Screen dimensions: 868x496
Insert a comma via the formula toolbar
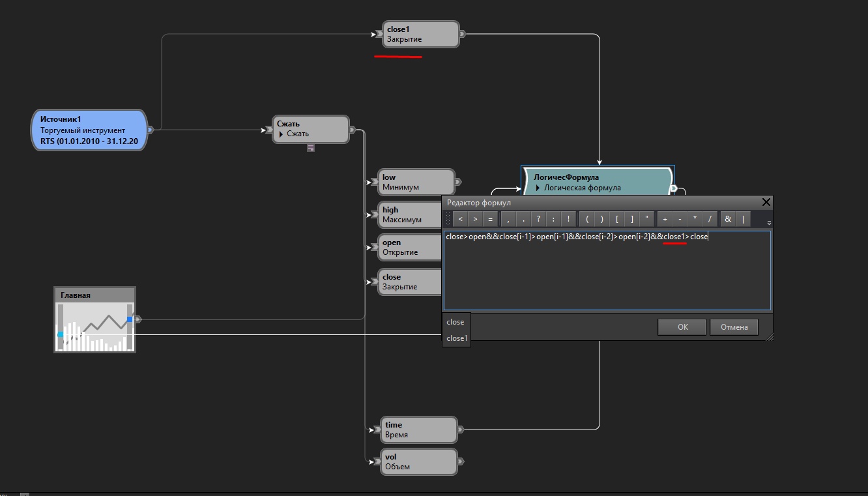(x=509, y=219)
